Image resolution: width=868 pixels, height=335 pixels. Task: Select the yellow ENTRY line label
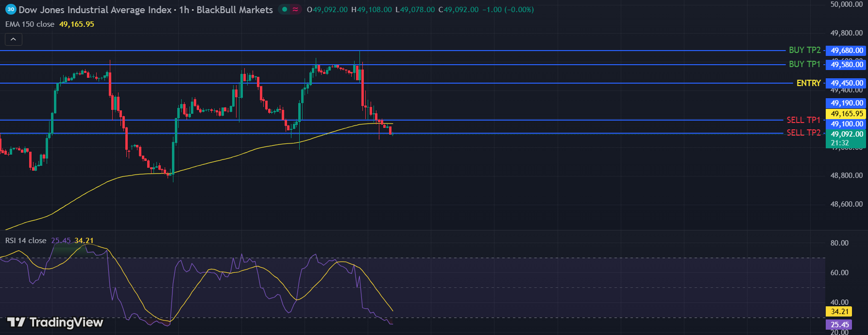808,83
